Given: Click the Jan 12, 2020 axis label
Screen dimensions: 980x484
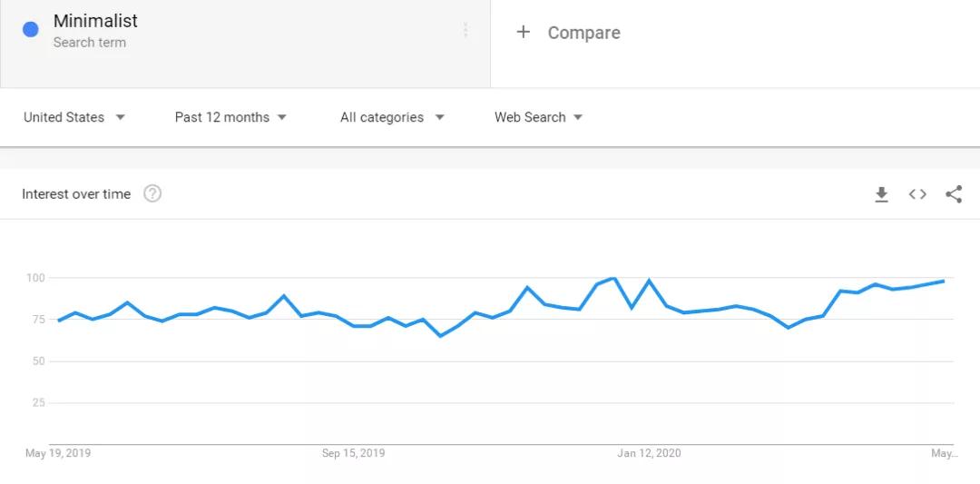Looking at the screenshot, I should click(x=649, y=453).
